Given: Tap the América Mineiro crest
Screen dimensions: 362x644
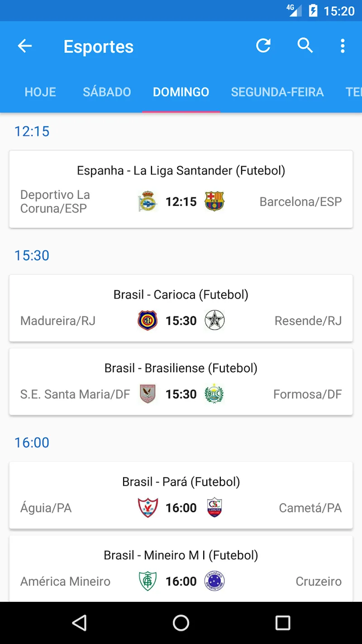Looking at the screenshot, I should [148, 581].
